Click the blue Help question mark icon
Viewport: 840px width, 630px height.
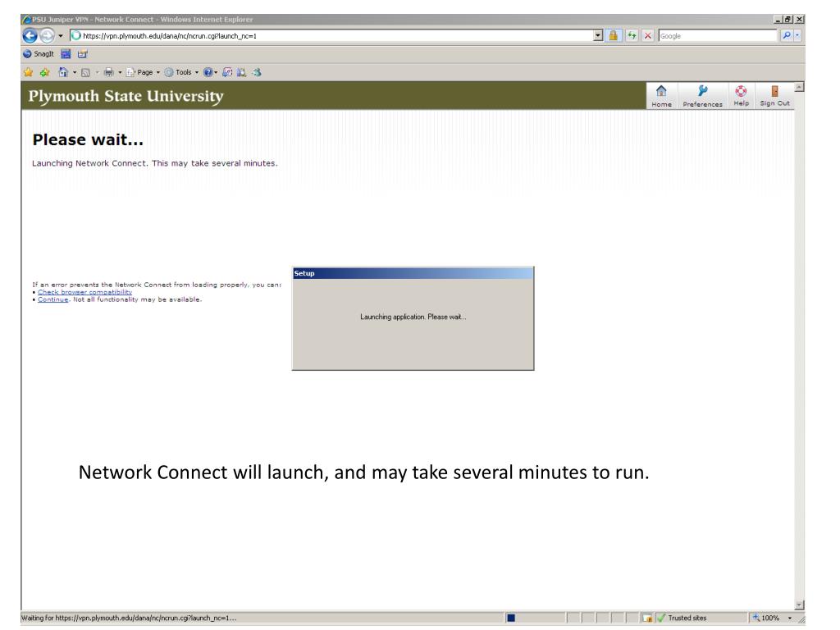coord(208,72)
